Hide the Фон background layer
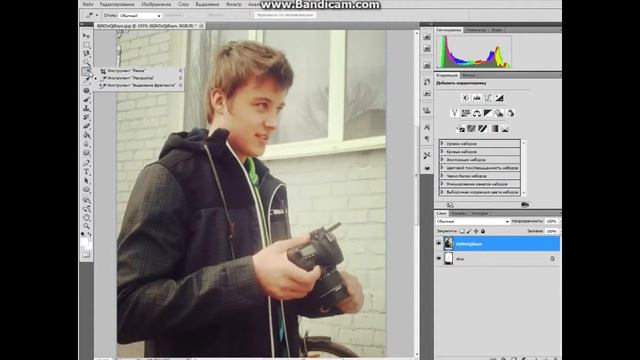 (x=439, y=258)
